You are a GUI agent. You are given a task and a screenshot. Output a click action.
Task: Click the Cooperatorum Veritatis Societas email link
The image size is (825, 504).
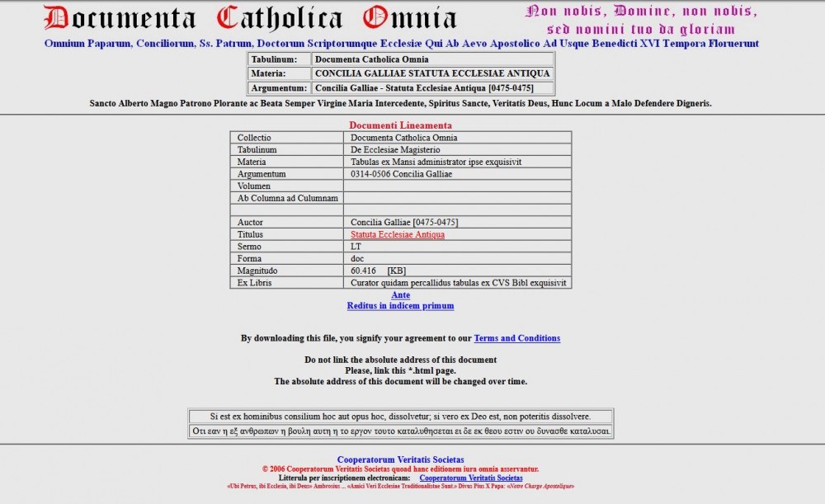tap(470, 478)
